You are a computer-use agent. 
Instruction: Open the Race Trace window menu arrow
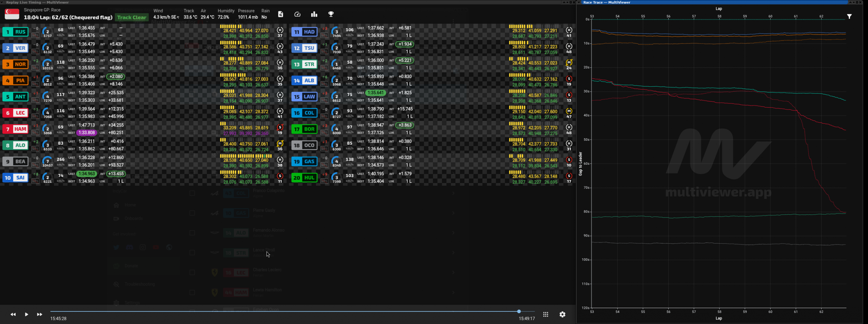coord(579,2)
